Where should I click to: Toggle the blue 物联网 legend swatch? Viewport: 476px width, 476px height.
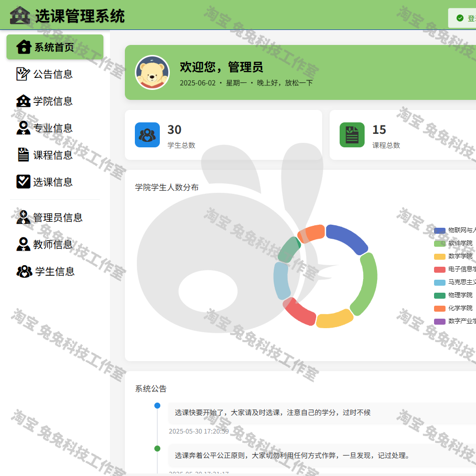(440, 230)
